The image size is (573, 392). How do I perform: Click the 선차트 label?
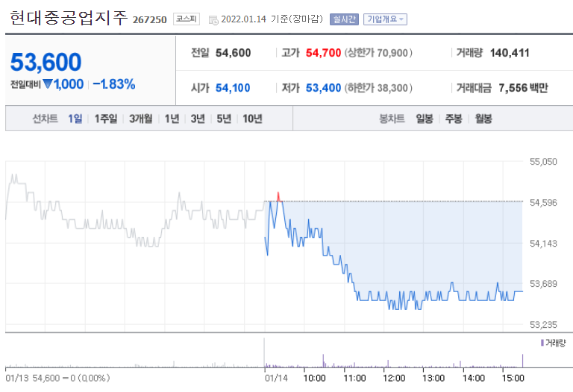pos(45,118)
